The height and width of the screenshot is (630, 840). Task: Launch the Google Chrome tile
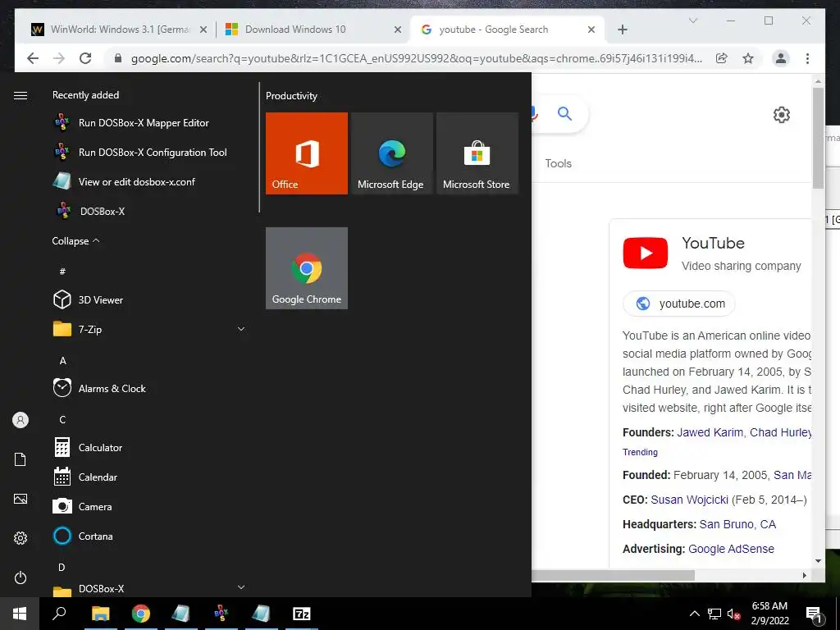(x=307, y=268)
